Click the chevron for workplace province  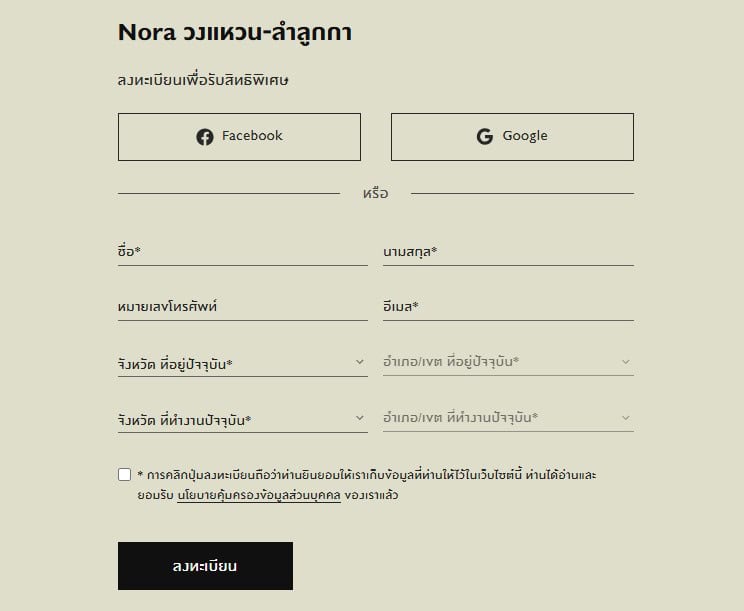[x=360, y=418]
